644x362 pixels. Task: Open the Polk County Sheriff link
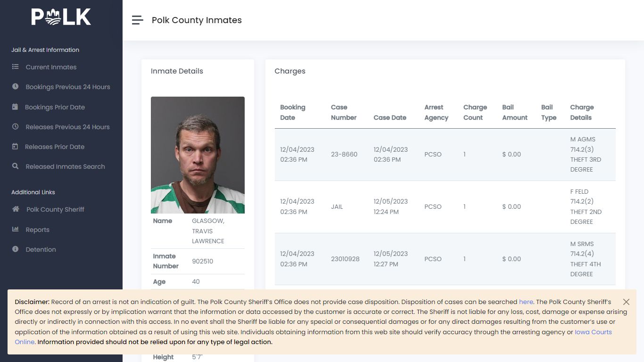pyautogui.click(x=55, y=209)
